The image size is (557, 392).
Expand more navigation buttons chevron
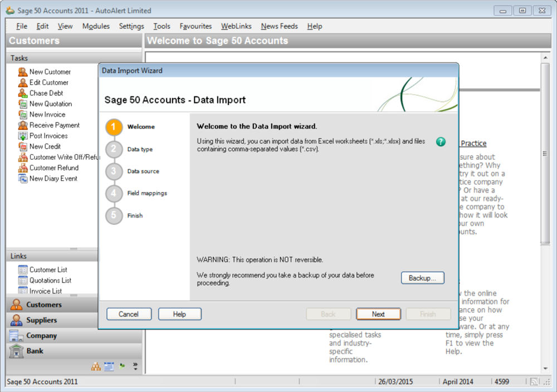[x=135, y=366]
